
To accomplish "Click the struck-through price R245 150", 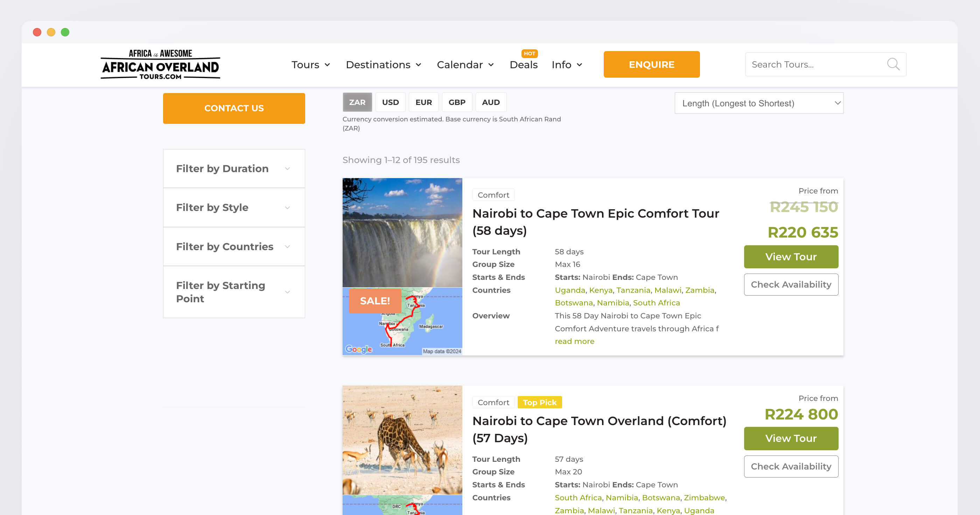I will [x=804, y=207].
